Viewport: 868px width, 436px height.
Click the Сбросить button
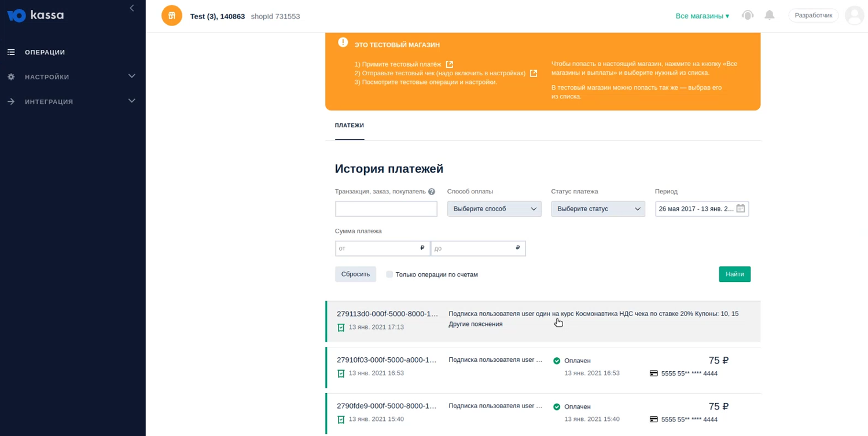[x=355, y=274]
